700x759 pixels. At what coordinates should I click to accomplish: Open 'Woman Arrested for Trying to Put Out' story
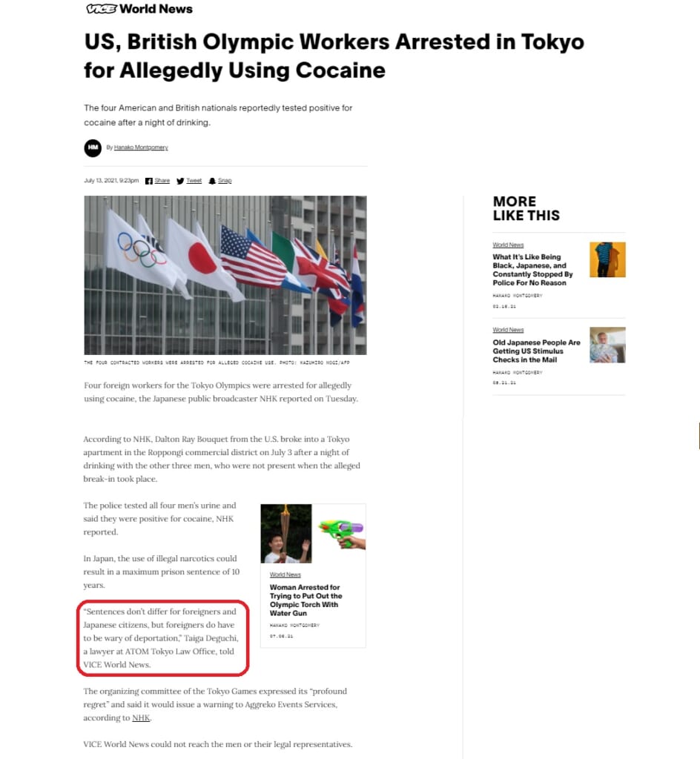[306, 600]
